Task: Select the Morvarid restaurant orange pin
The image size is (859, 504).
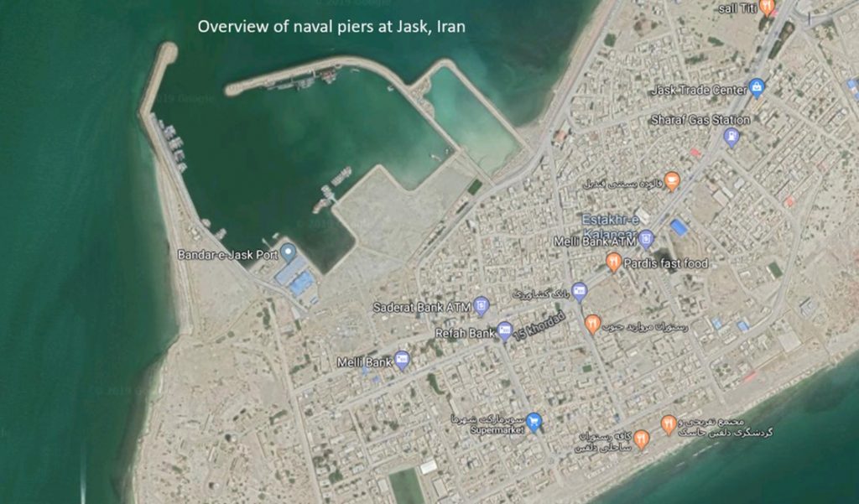Action: 592,324
